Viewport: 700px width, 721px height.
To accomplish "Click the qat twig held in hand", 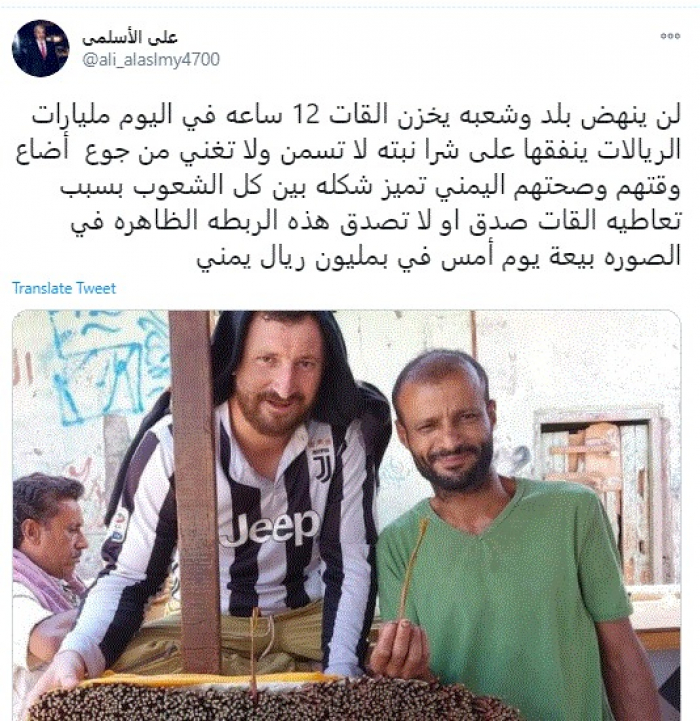I will click(x=413, y=568).
